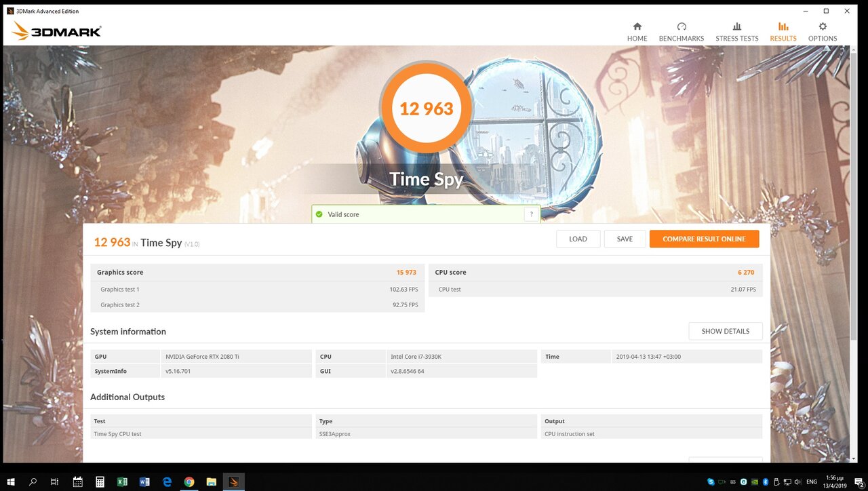Switch to the STRESS TESTS tab

tap(737, 32)
